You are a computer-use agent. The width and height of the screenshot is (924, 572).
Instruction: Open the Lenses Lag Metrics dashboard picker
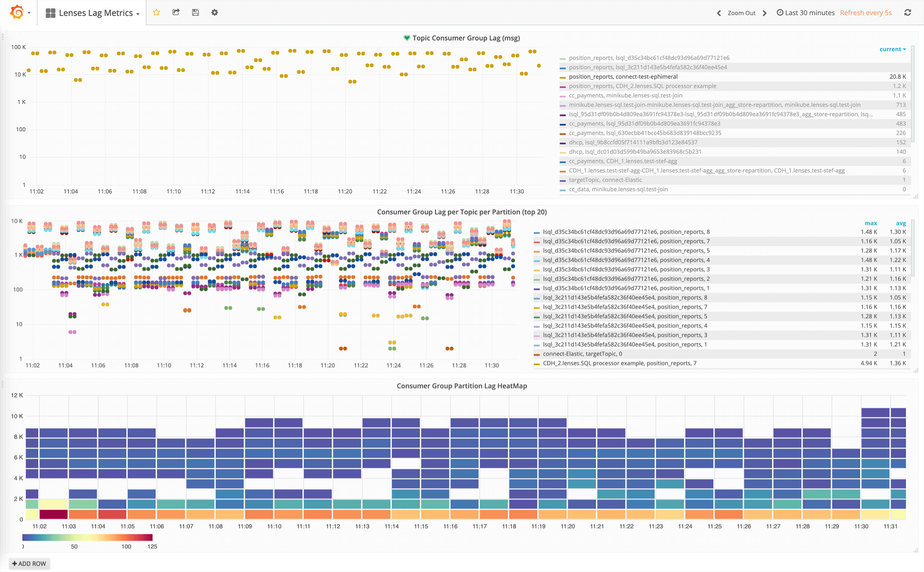(x=92, y=13)
